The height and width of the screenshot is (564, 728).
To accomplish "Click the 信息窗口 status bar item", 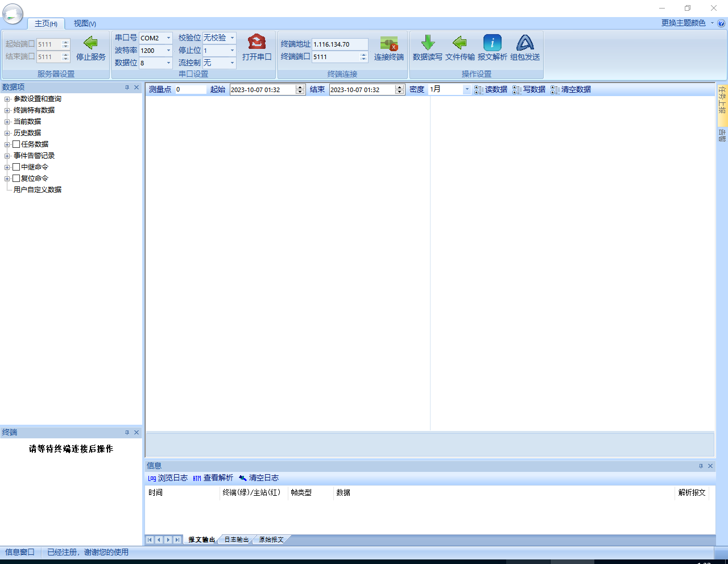I will click(20, 553).
